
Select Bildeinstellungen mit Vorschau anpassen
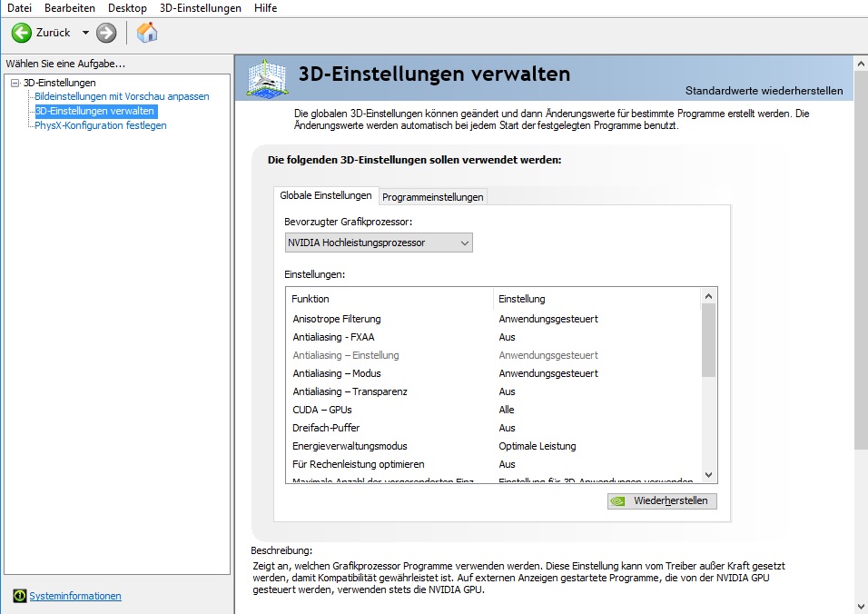tap(122, 96)
